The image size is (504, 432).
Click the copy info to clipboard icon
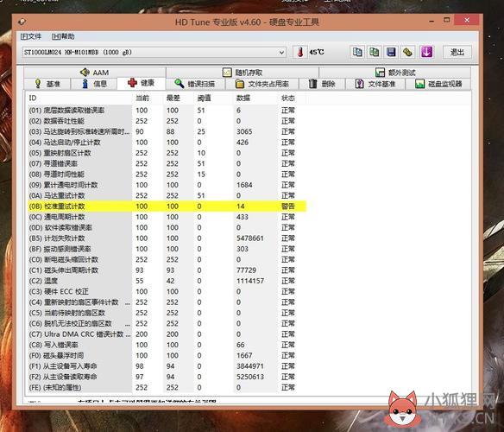pos(357,52)
